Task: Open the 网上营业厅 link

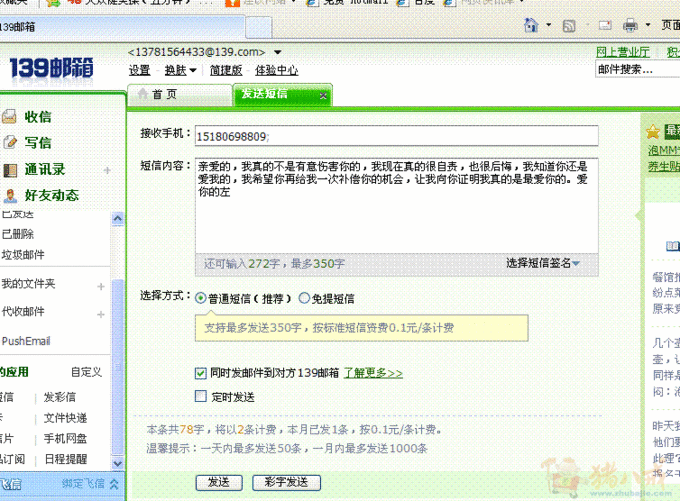Action: point(623,52)
